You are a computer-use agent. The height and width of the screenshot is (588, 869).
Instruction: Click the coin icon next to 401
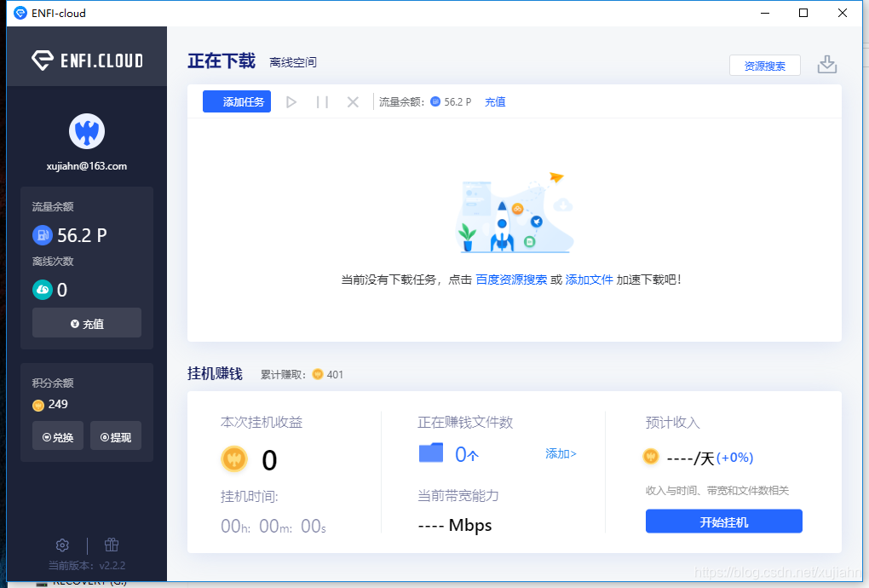(318, 374)
